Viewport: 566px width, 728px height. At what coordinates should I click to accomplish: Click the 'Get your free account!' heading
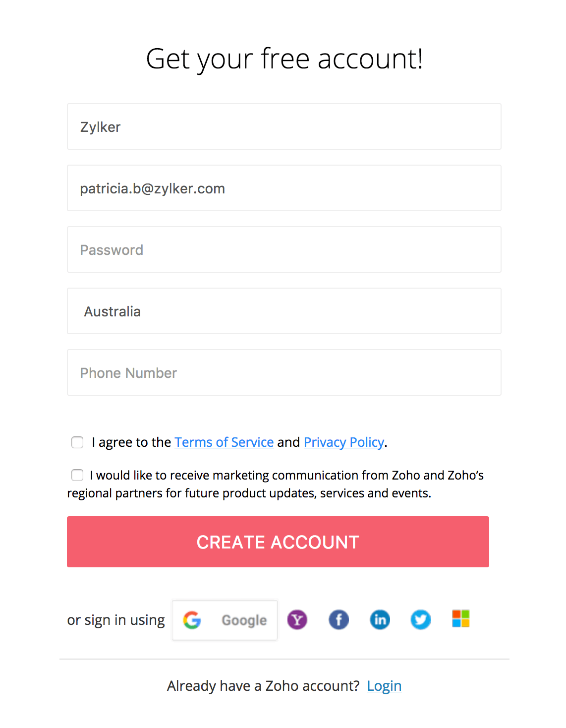point(284,59)
